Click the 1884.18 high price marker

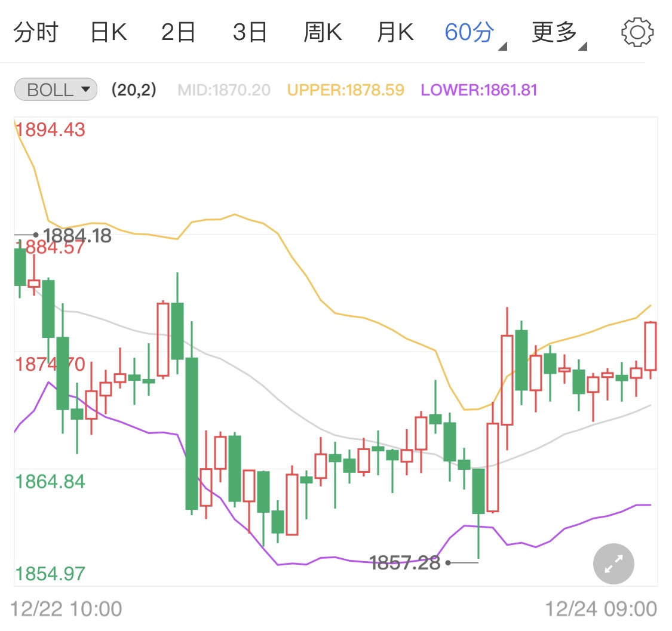coord(77,235)
